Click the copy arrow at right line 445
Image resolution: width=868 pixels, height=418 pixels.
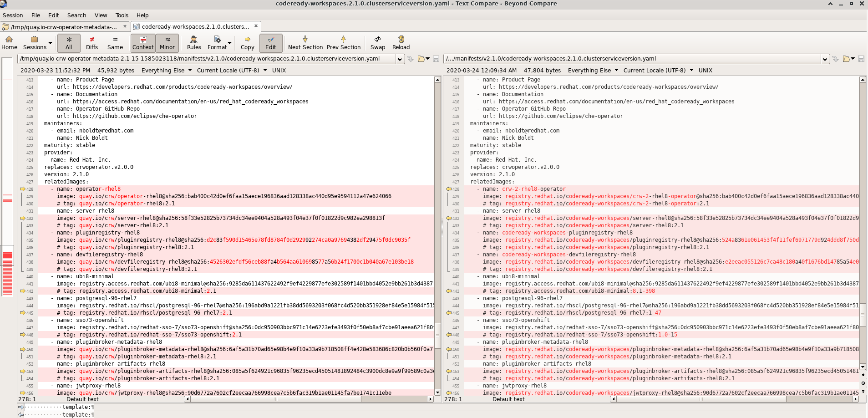[x=449, y=313]
